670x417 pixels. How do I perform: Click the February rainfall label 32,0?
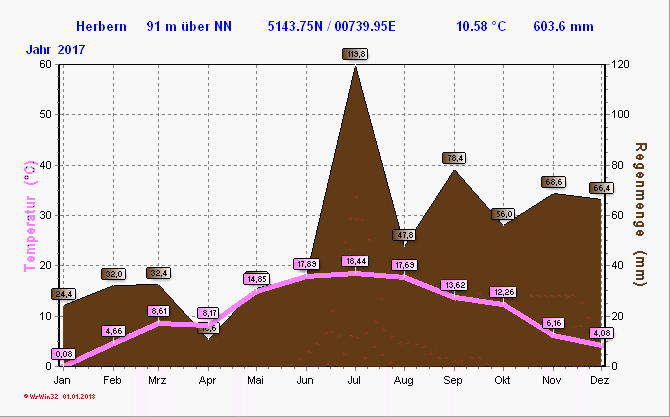coord(113,274)
